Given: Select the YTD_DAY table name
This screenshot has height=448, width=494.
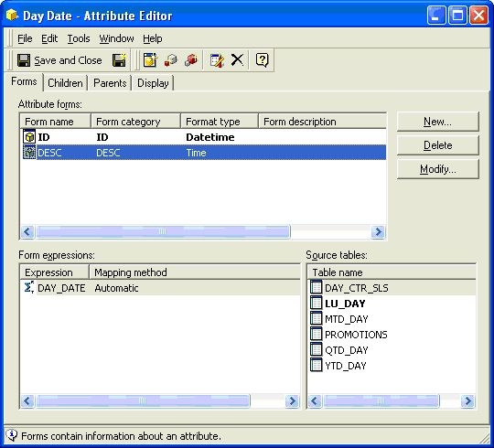Looking at the screenshot, I should pos(345,366).
